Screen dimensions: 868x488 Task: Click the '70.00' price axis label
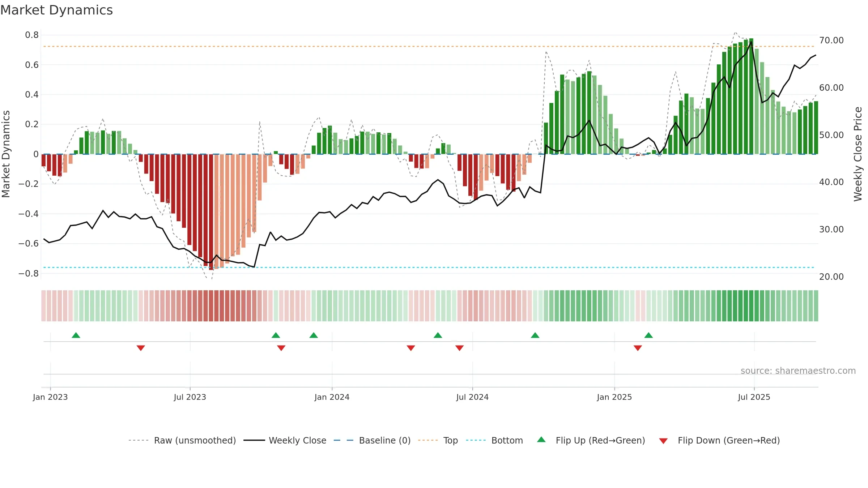click(831, 40)
